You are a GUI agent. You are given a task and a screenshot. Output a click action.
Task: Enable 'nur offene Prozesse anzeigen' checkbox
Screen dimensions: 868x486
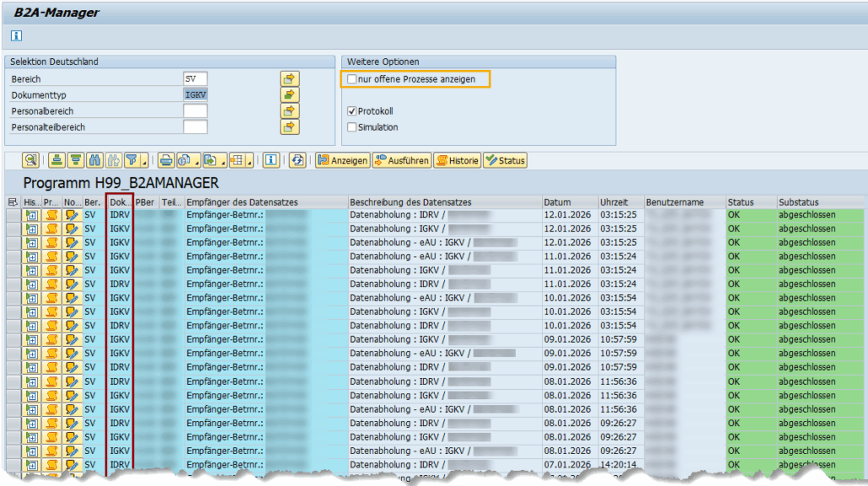(352, 79)
